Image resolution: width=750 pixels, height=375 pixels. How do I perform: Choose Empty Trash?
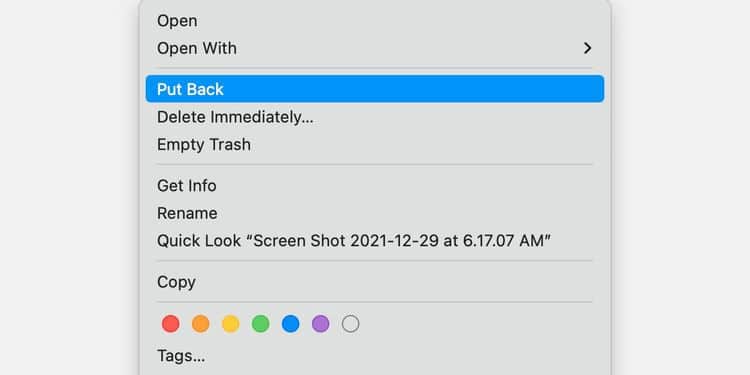[x=375, y=144]
